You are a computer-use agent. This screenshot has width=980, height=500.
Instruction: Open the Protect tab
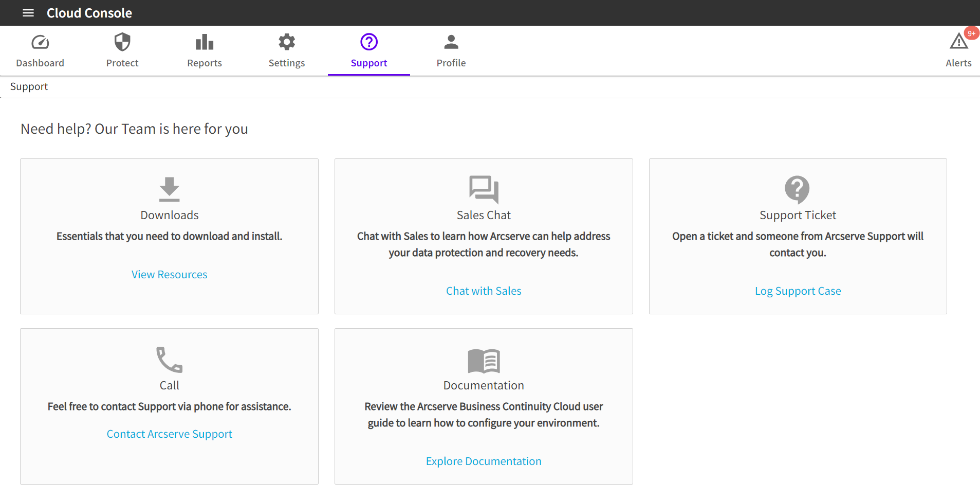pyautogui.click(x=122, y=50)
